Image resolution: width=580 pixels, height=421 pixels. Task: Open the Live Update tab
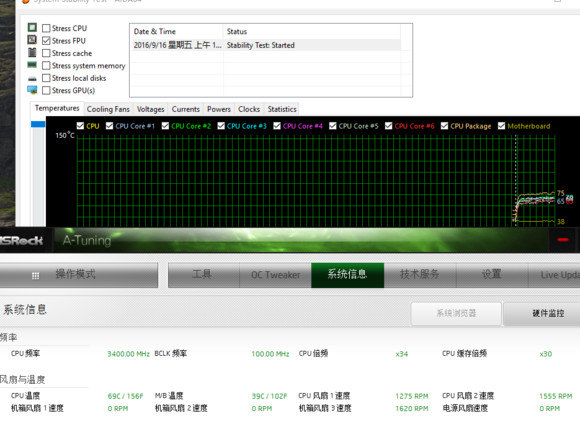pyautogui.click(x=554, y=275)
